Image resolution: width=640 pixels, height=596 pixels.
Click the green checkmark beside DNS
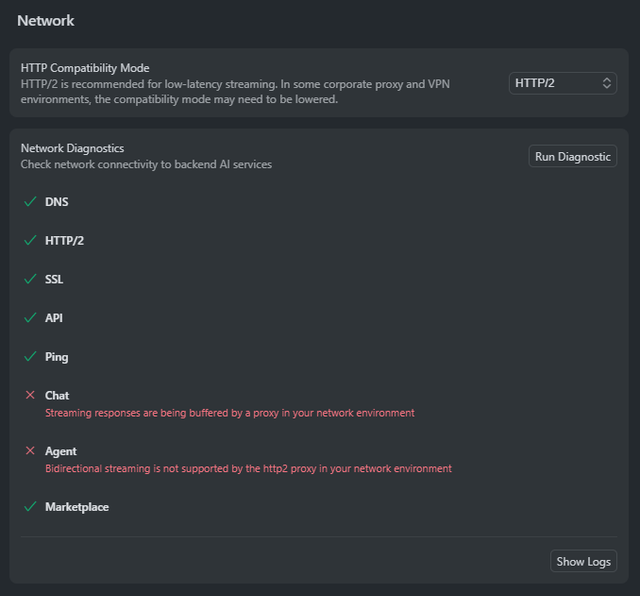pyautogui.click(x=30, y=202)
